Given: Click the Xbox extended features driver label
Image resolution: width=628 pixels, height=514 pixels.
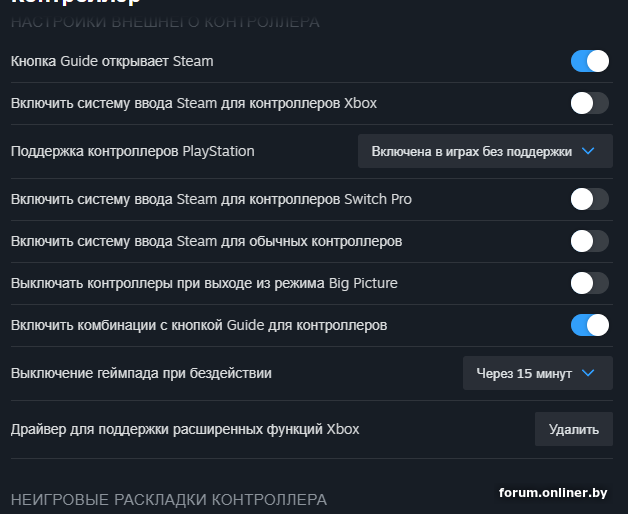Looking at the screenshot, I should pyautogui.click(x=184, y=429).
